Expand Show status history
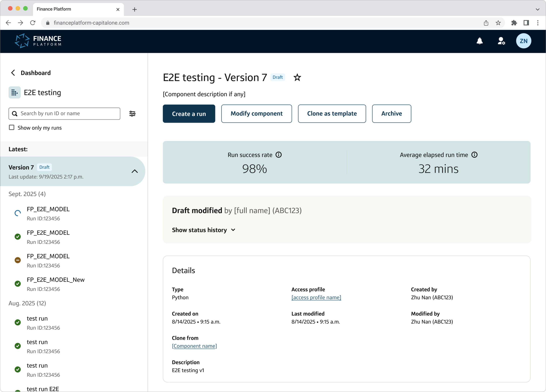546x392 pixels. (204, 230)
